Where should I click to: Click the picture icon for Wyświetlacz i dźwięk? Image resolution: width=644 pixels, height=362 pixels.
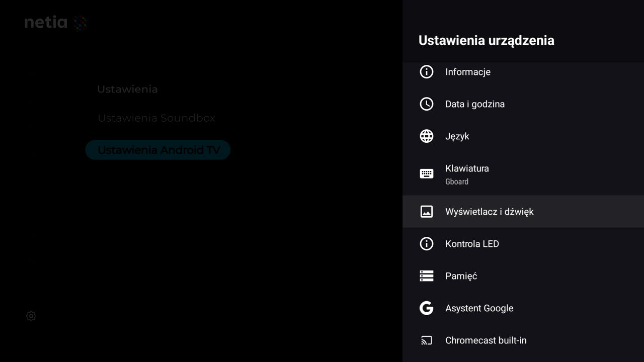(427, 212)
